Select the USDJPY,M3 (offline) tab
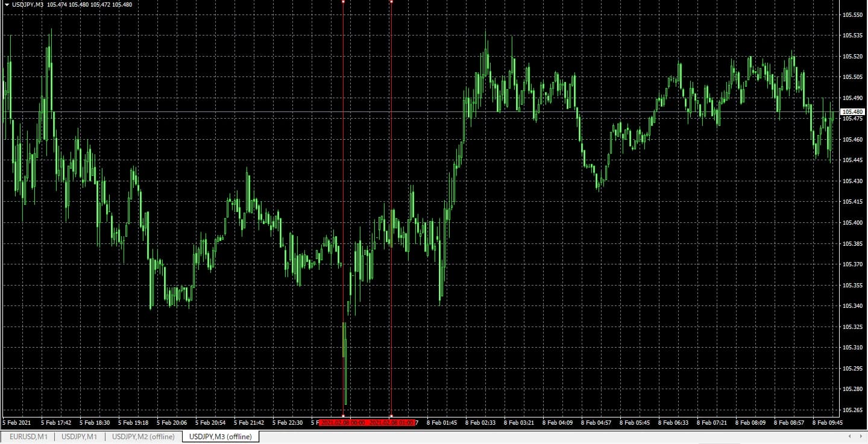This screenshot has width=868, height=444. point(221,436)
